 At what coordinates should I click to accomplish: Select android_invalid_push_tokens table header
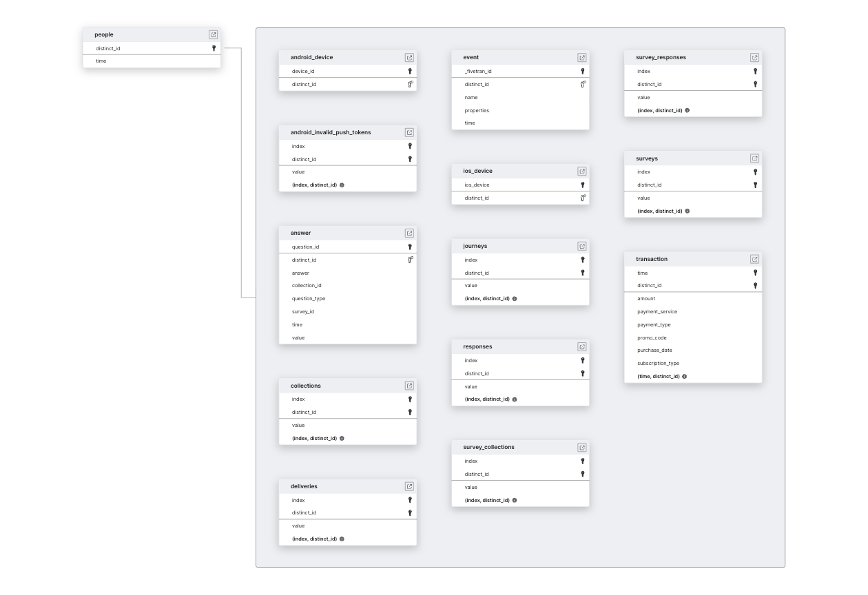(331, 132)
